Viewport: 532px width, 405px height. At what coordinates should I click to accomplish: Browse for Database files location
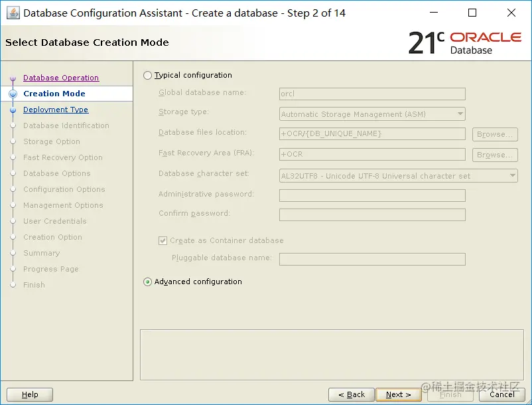click(x=495, y=134)
